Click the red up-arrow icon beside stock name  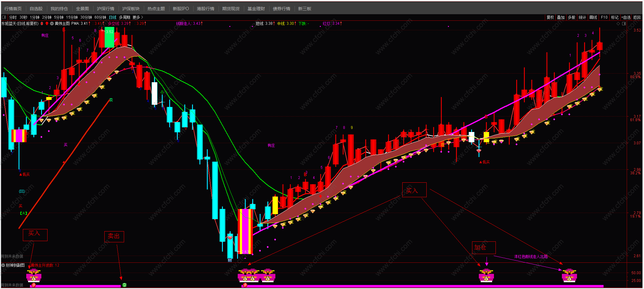coord(47,23)
